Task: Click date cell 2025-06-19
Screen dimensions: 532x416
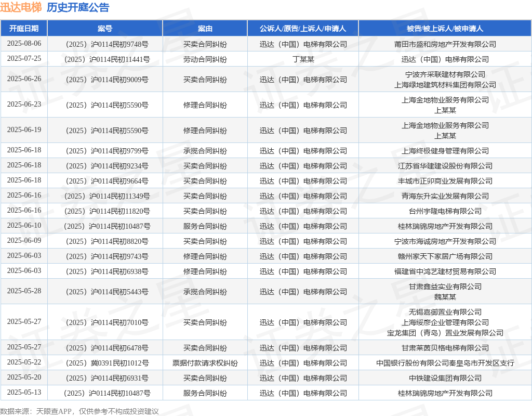Action: (24, 129)
